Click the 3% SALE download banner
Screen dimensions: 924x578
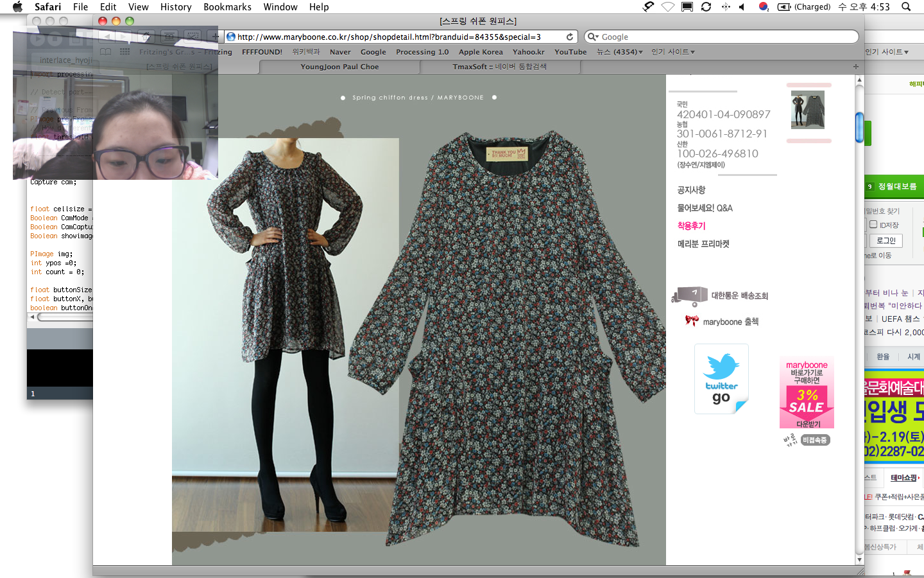pos(807,393)
